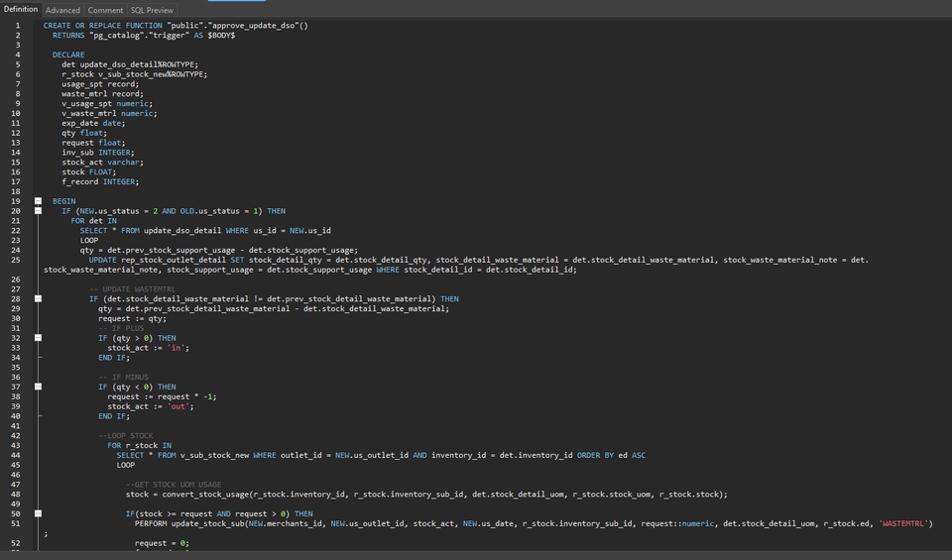Click the DECLARE keyword

pos(68,55)
